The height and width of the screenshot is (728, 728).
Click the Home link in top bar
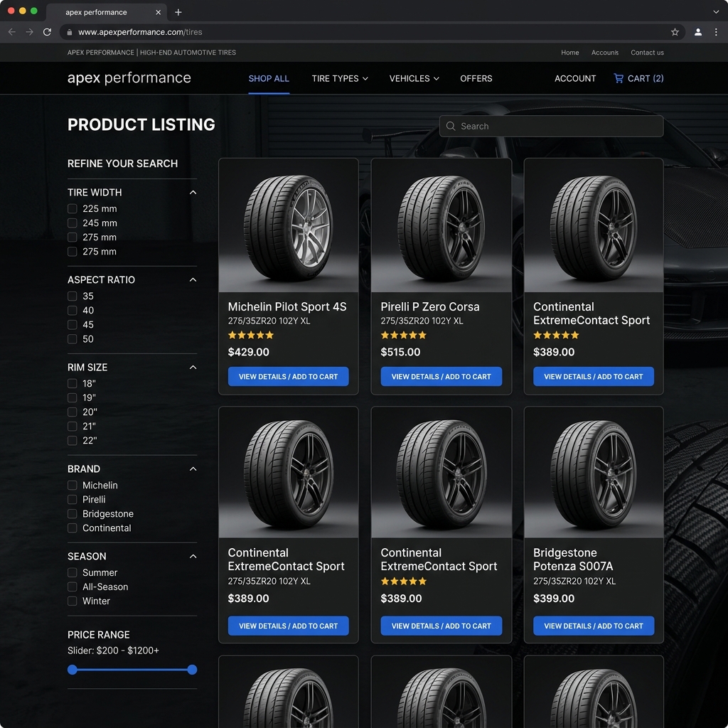pos(569,53)
